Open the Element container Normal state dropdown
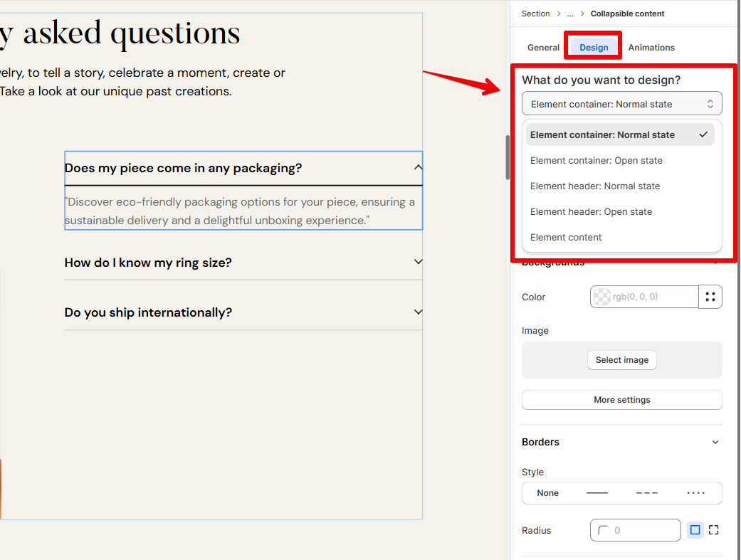Screen dimensions: 741x560 (x=622, y=104)
